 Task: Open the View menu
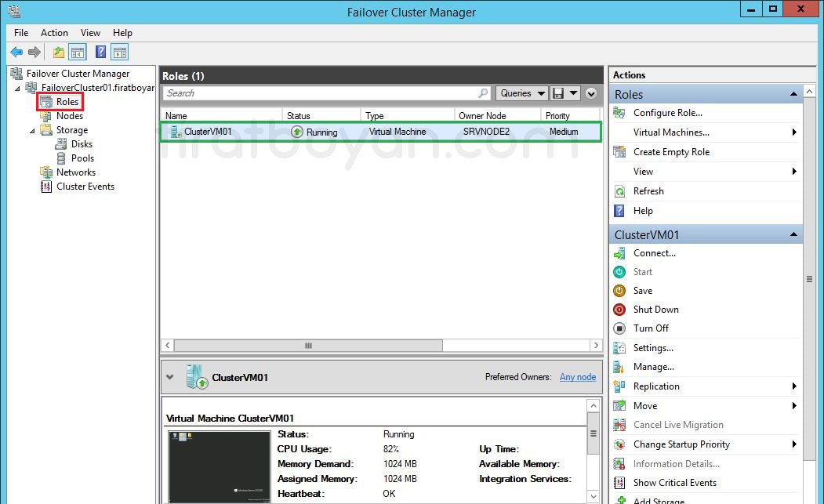click(x=90, y=33)
